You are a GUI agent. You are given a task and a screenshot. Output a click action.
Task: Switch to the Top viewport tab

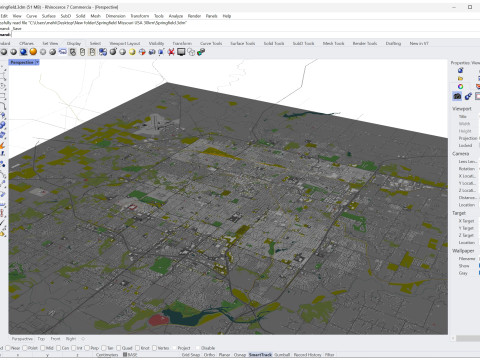point(41,339)
